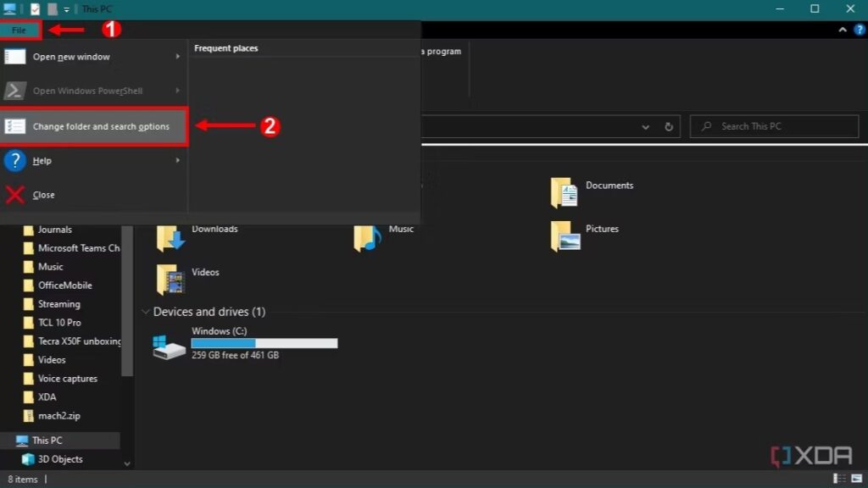Open the Pictures folder icon
The image size is (868, 488).
click(x=565, y=236)
